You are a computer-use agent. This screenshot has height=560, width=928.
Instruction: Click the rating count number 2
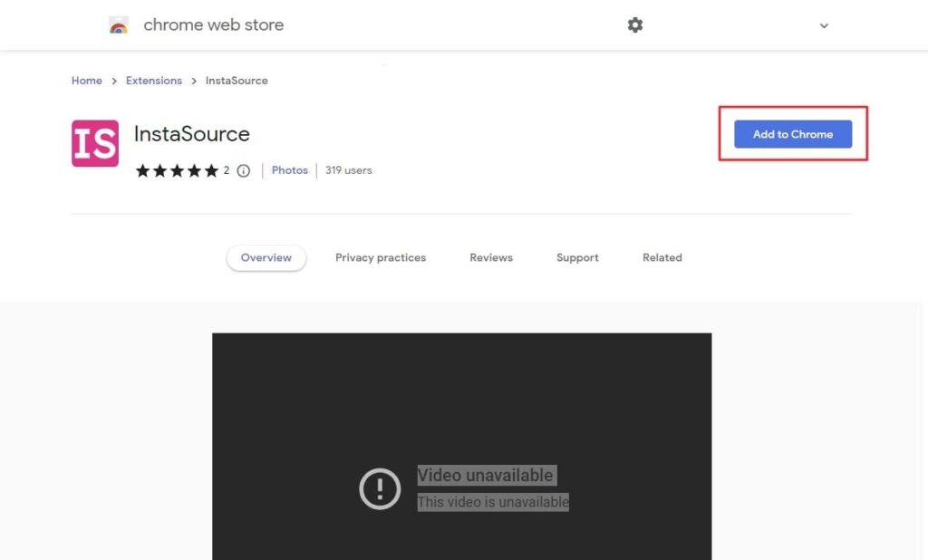coord(227,170)
